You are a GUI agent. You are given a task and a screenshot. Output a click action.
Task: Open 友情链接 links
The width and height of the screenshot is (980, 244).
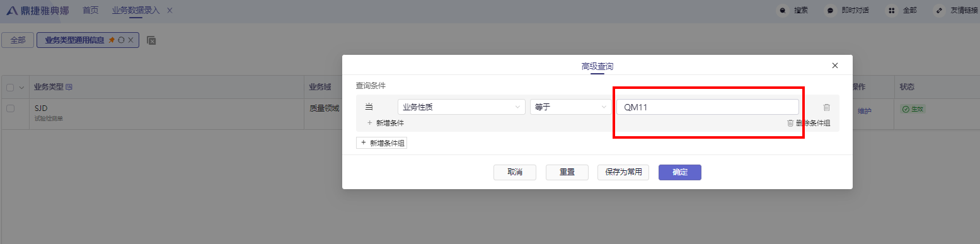coord(955,11)
